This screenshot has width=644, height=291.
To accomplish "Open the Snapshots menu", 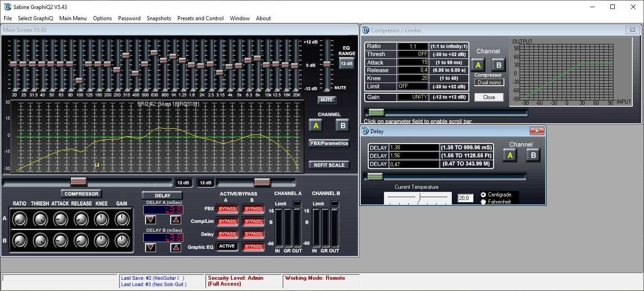I will point(159,18).
